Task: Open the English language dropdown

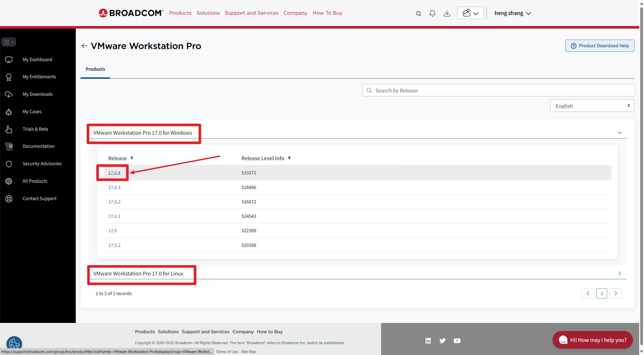Action: (x=592, y=106)
